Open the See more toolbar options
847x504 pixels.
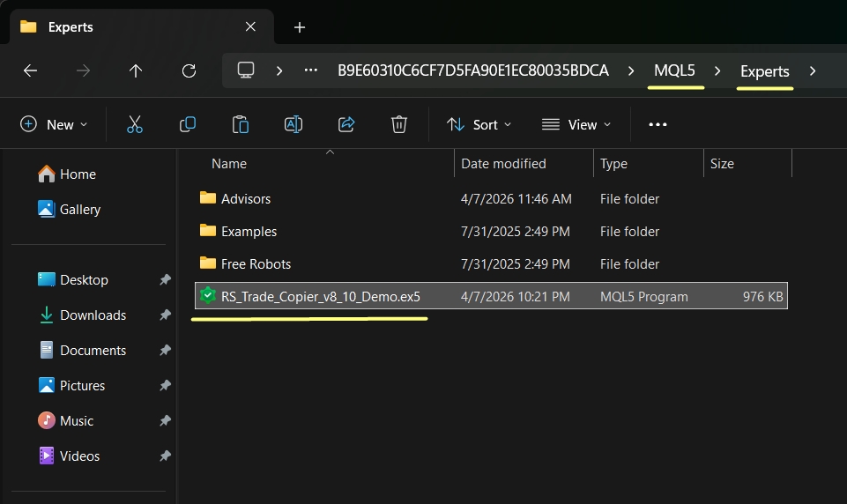click(658, 124)
